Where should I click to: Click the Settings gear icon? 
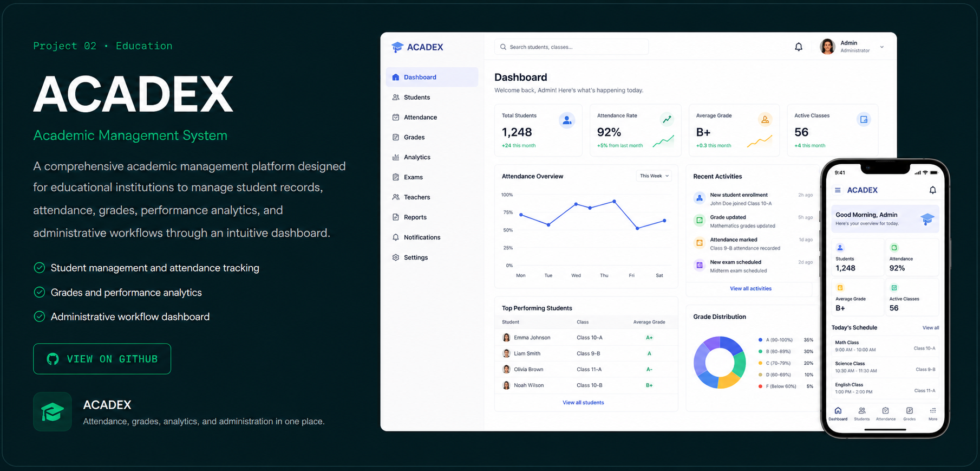tap(396, 257)
